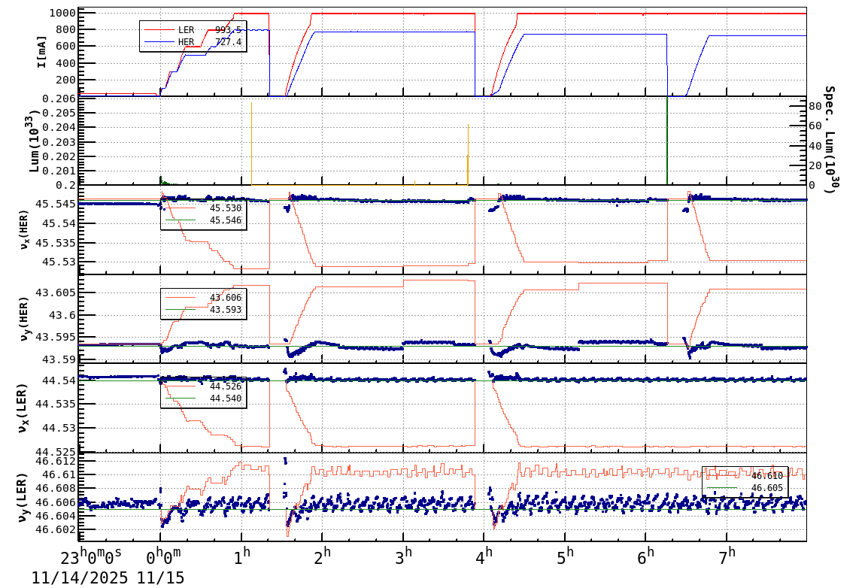Click the I[mA] axis label
Screen dimensions: 868x588
point(42,51)
